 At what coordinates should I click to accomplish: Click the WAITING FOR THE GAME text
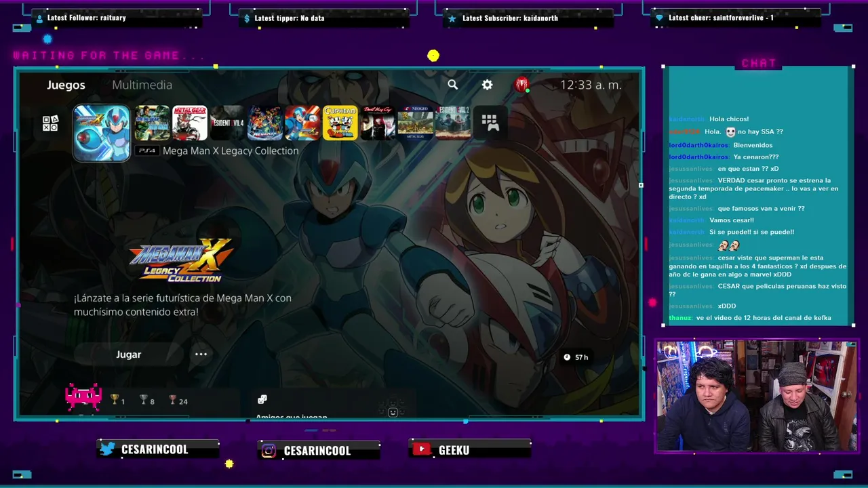(108, 56)
